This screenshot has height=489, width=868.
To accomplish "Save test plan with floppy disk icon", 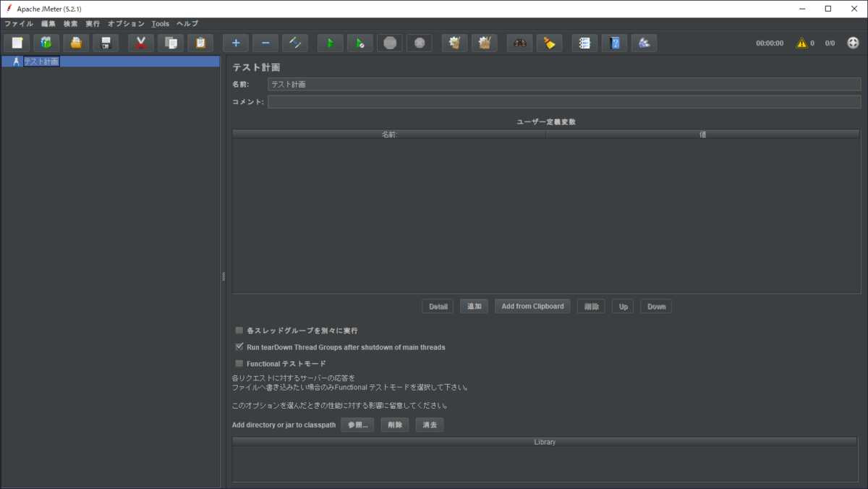I will 106,43.
